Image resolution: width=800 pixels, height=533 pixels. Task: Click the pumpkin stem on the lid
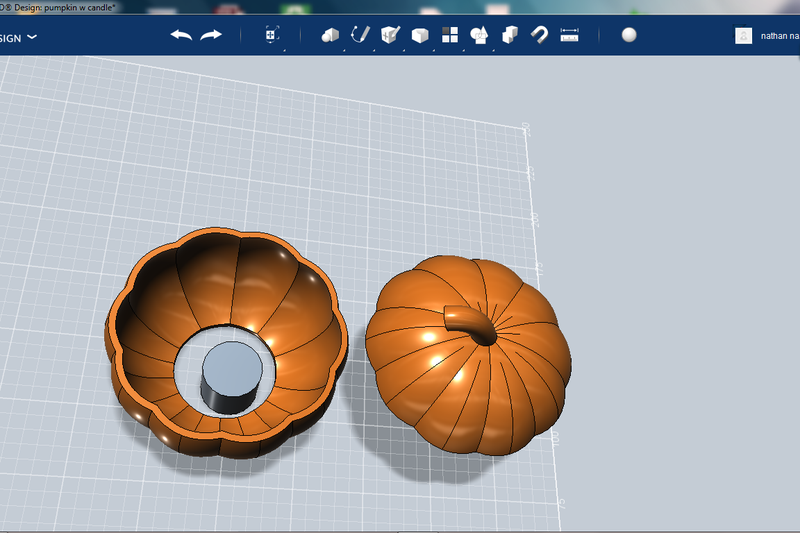click(466, 321)
